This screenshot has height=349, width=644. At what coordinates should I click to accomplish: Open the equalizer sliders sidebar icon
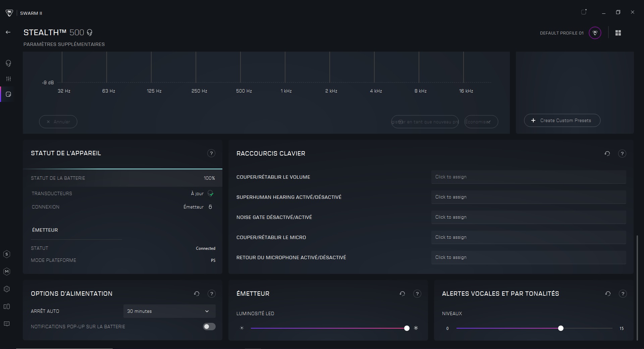click(8, 79)
